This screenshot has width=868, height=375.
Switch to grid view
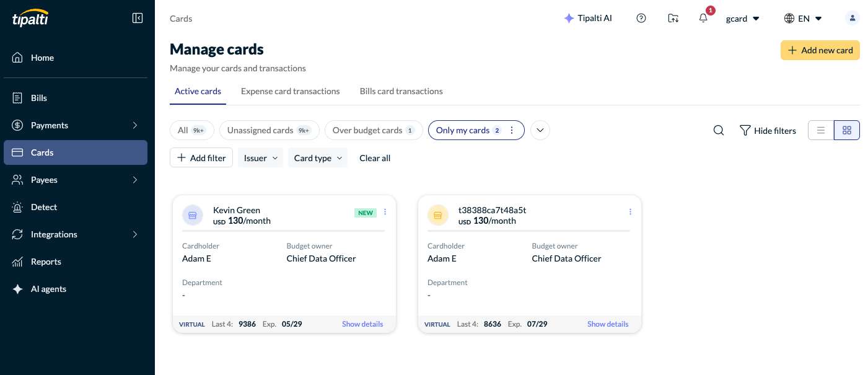coord(847,130)
